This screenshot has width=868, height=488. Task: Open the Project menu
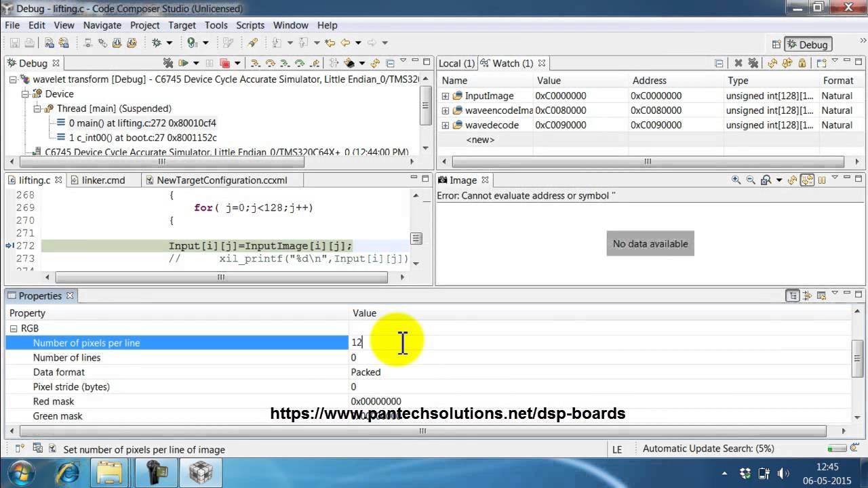(144, 25)
